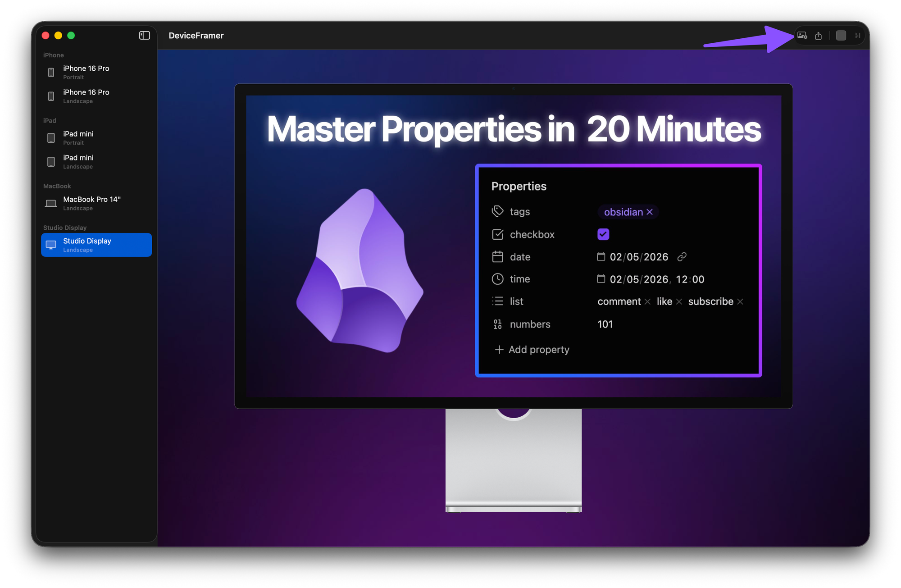Click the alignment icon at toolbar end
Viewport: 901px width, 588px height.
coord(857,36)
